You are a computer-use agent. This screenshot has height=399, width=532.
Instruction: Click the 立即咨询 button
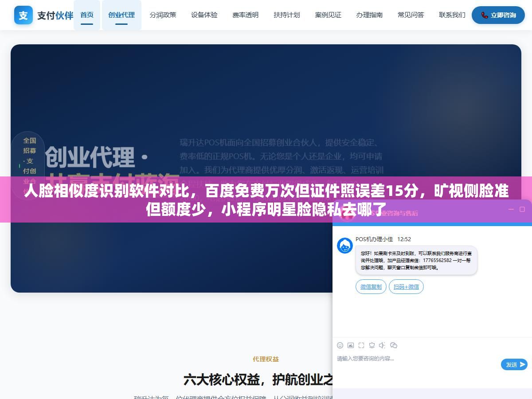pos(498,15)
